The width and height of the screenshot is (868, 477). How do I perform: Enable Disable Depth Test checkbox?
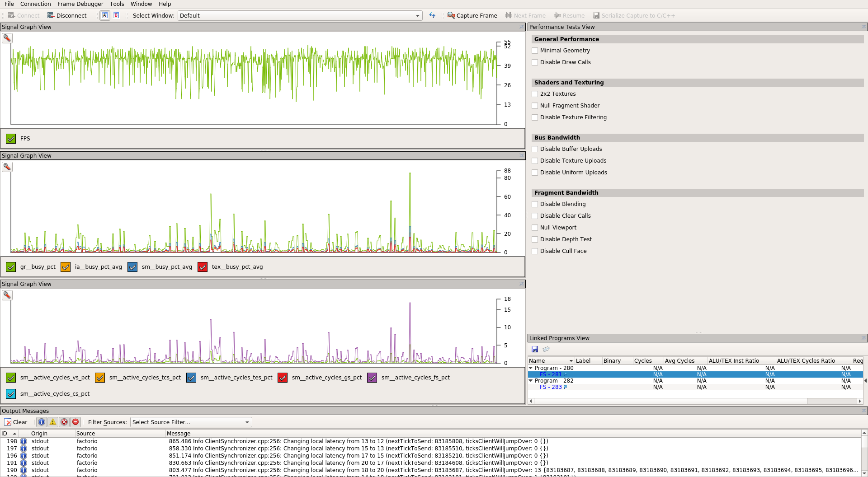[x=535, y=239]
